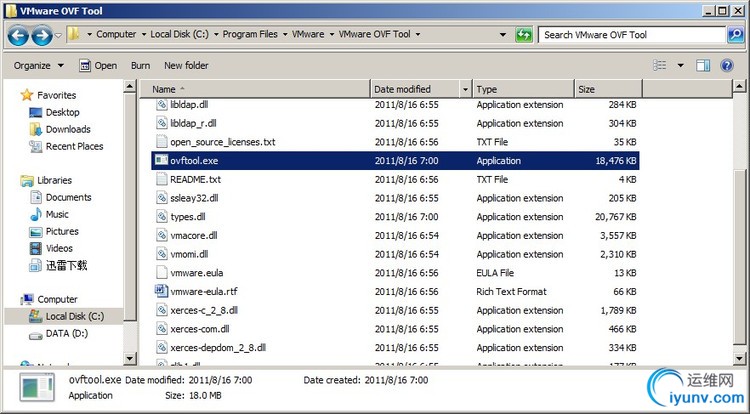750x414 pixels.
Task: Click Burn in the toolbar
Action: (141, 66)
